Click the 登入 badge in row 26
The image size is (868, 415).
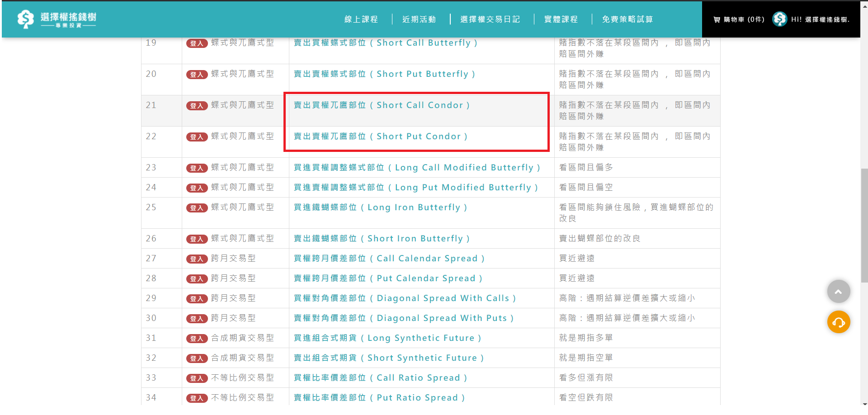pyautogui.click(x=197, y=239)
